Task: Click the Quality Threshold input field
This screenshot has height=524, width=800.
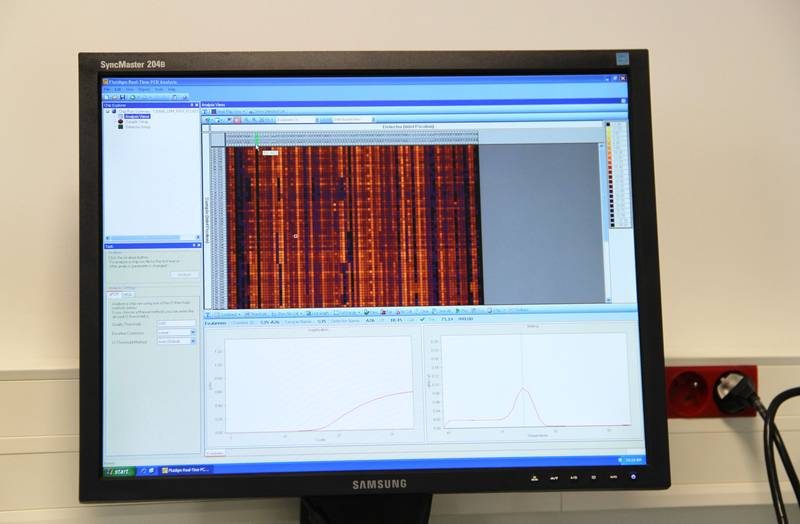Action: (175, 323)
